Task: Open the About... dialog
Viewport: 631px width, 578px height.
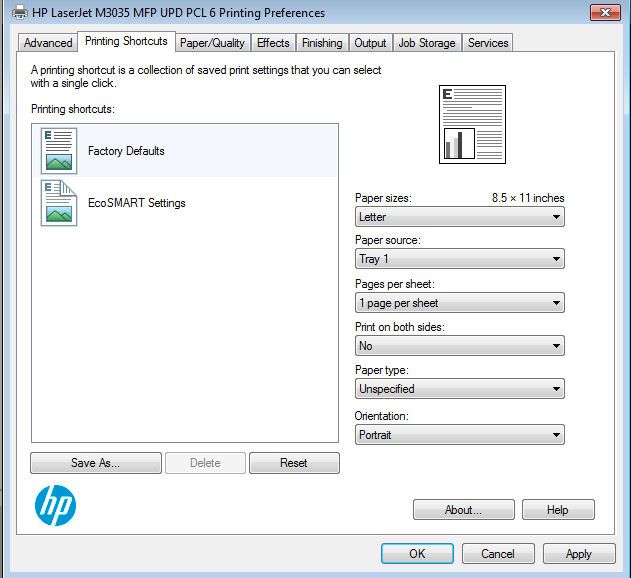Action: pos(463,510)
